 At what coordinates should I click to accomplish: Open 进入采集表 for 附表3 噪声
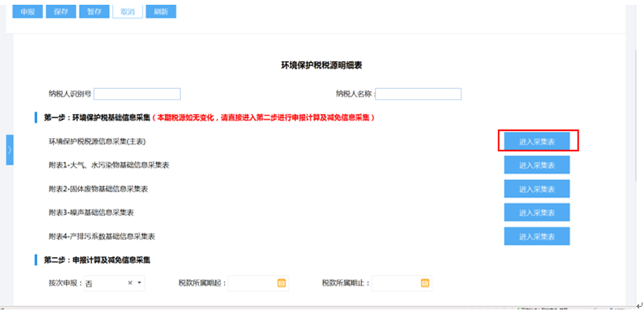click(x=537, y=212)
